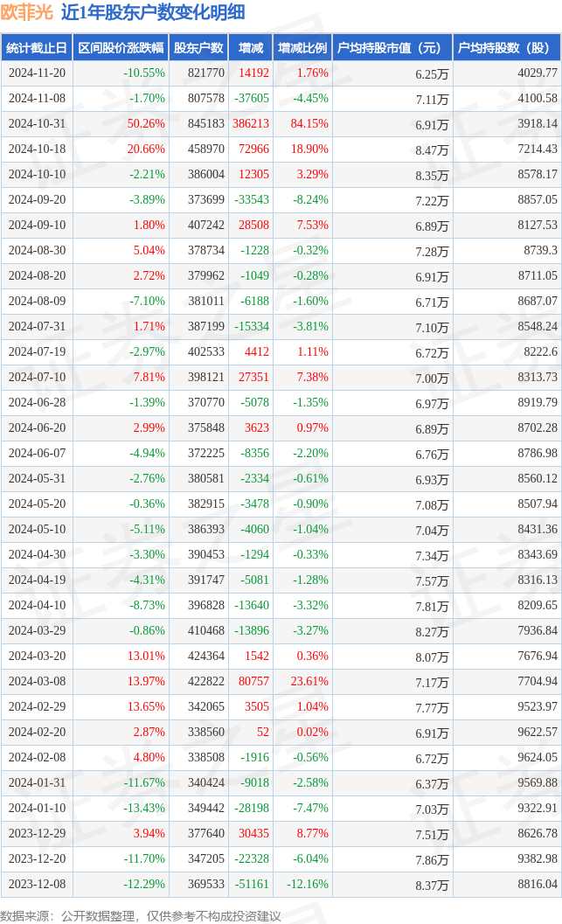
Task: Select the date cell 2024-10-10
Action: (x=37, y=175)
